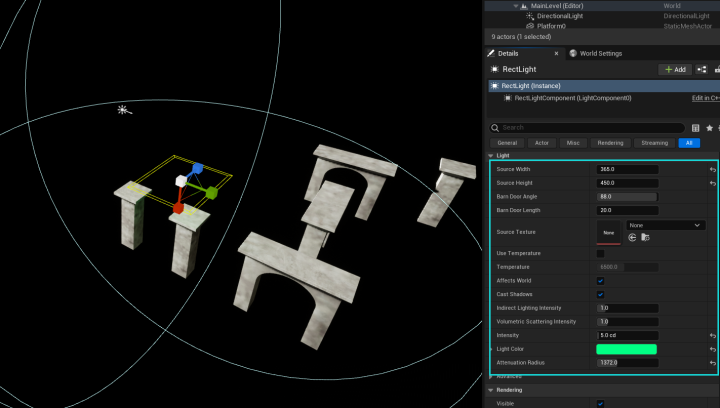Image resolution: width=720 pixels, height=408 pixels.
Task: Click the white center gizmo cube
Action: click(x=181, y=181)
